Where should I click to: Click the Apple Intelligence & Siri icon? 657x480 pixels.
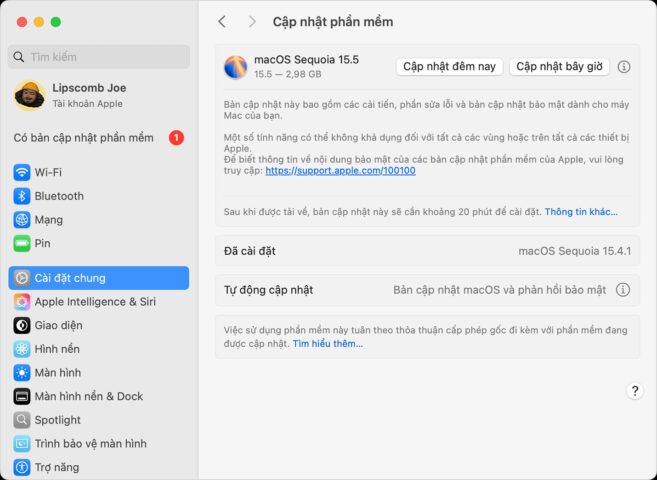pos(21,302)
